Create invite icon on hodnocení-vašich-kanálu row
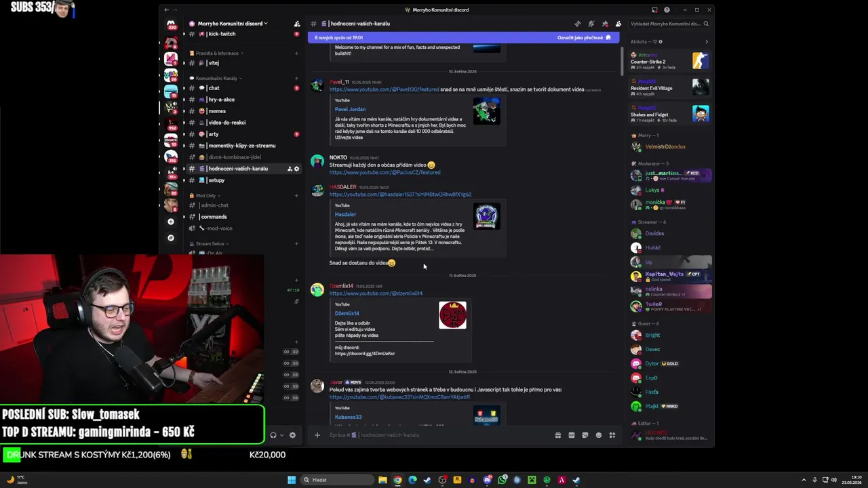868x488 pixels. tap(290, 169)
